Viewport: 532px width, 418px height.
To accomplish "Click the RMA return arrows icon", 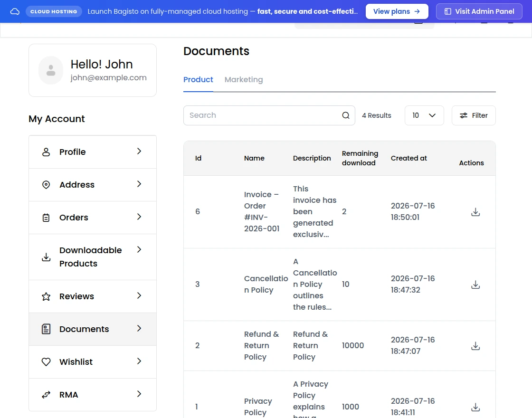I will 46,395.
